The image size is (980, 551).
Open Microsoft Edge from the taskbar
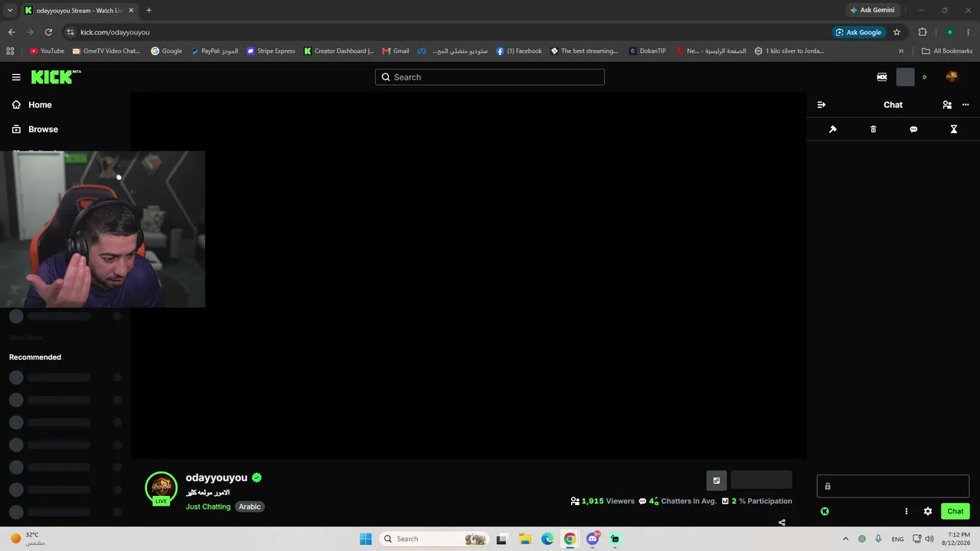click(547, 539)
